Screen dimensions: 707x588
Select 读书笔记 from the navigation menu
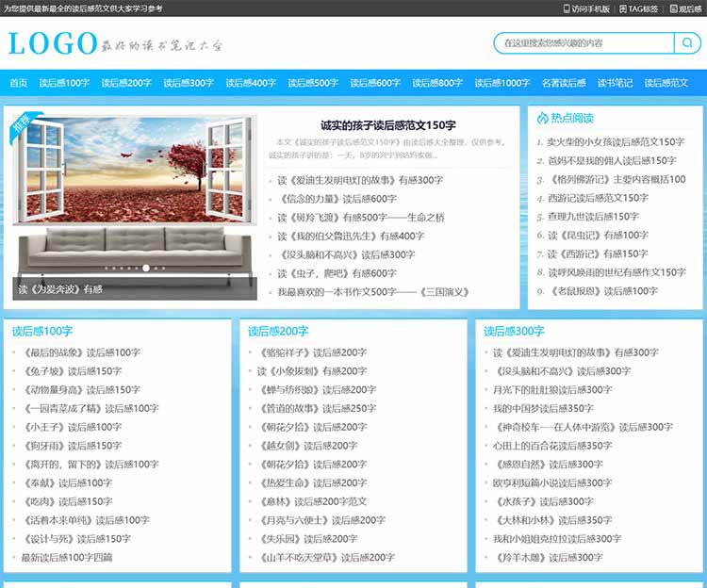(615, 83)
